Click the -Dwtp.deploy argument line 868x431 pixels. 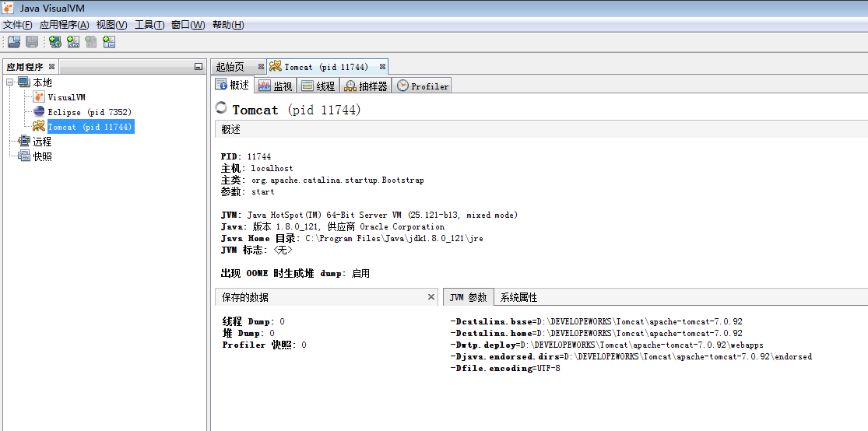(606, 345)
